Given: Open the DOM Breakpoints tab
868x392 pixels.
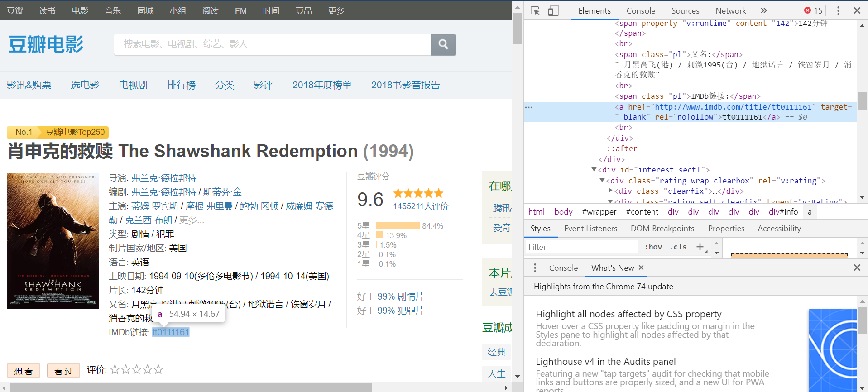Looking at the screenshot, I should click(662, 229).
